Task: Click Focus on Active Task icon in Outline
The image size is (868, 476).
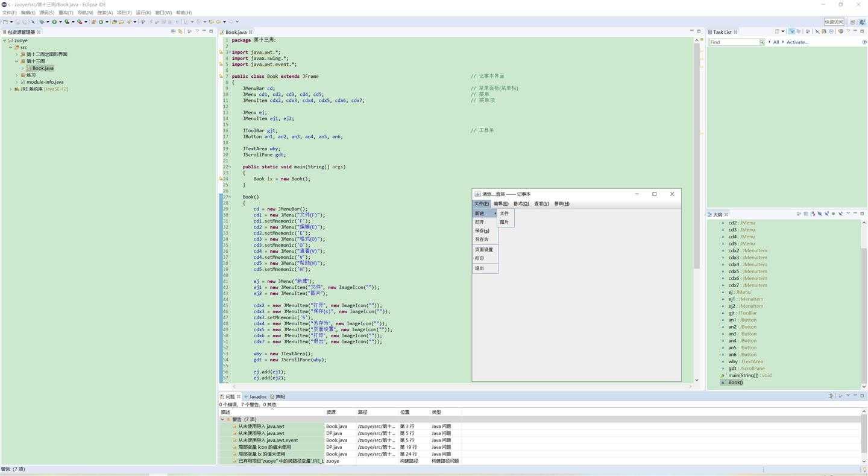Action: (799, 214)
